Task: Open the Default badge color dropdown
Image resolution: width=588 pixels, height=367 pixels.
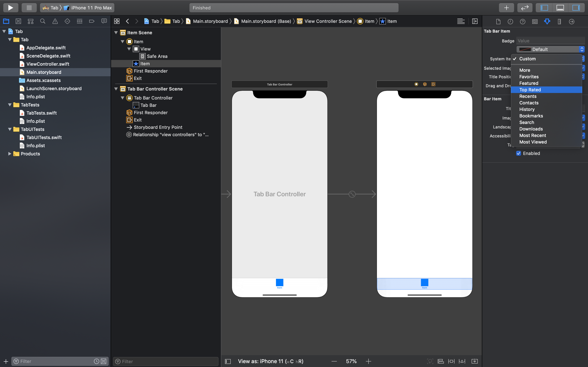Action: (550, 49)
